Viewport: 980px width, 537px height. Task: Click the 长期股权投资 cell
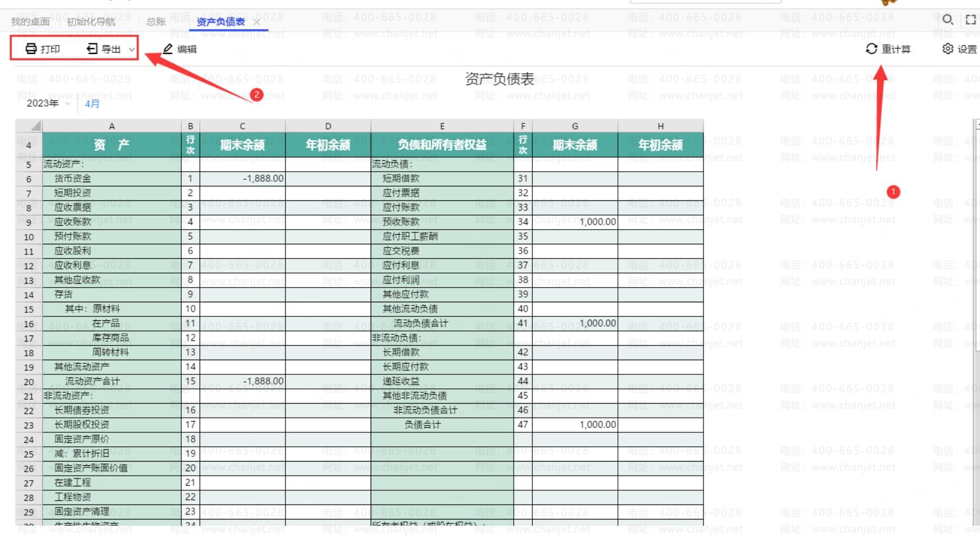(112, 424)
